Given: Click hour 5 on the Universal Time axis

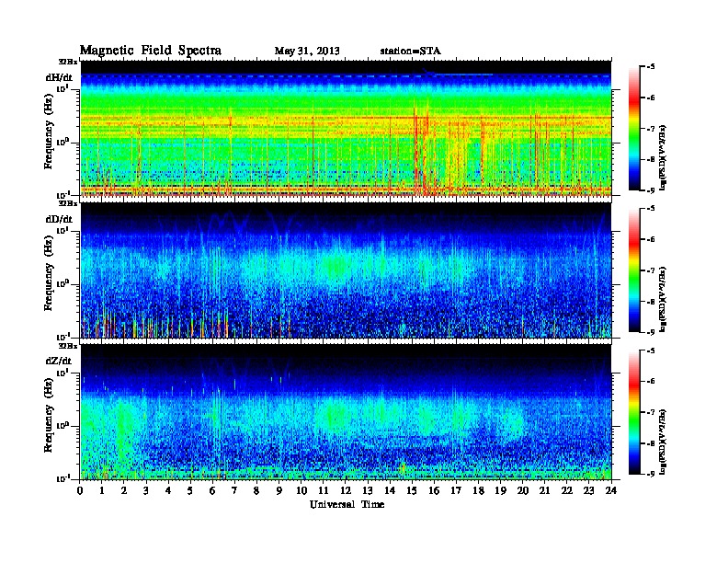Looking at the screenshot, I should [190, 490].
